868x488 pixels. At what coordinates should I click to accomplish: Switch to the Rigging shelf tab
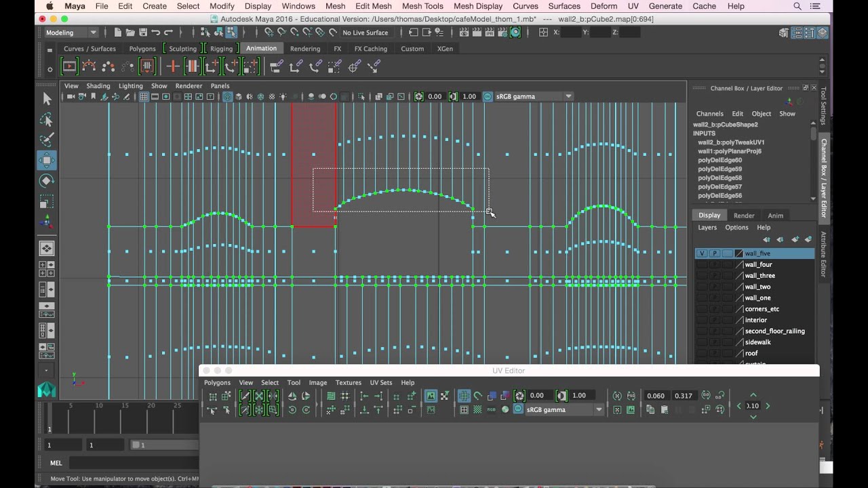tap(221, 49)
